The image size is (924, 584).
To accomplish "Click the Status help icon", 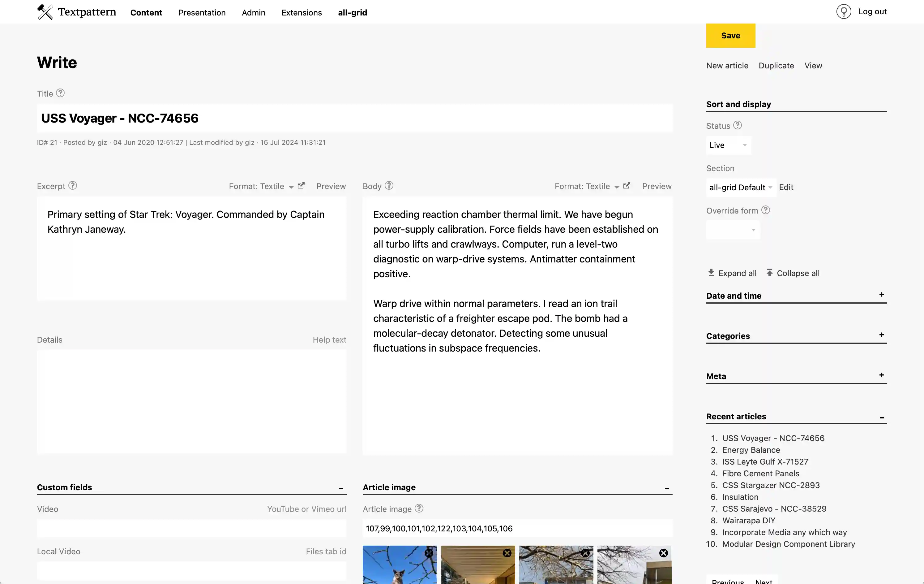I will pos(737,125).
